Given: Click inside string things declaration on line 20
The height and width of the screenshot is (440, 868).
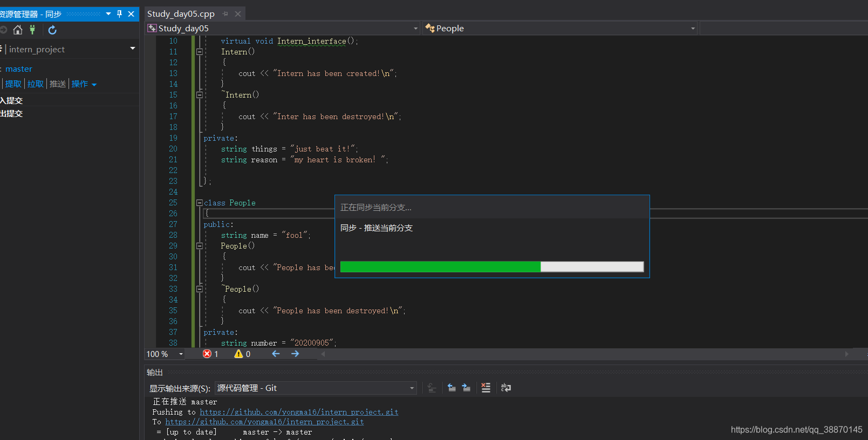Looking at the screenshot, I should click(289, 149).
